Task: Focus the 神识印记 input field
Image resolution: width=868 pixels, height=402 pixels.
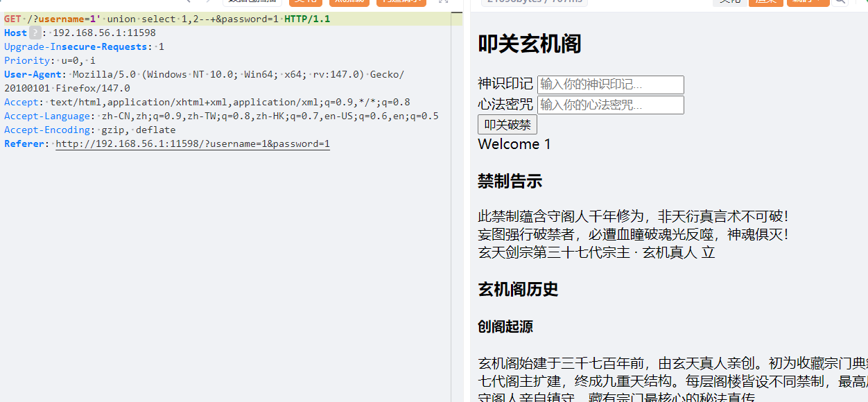Action: [610, 85]
